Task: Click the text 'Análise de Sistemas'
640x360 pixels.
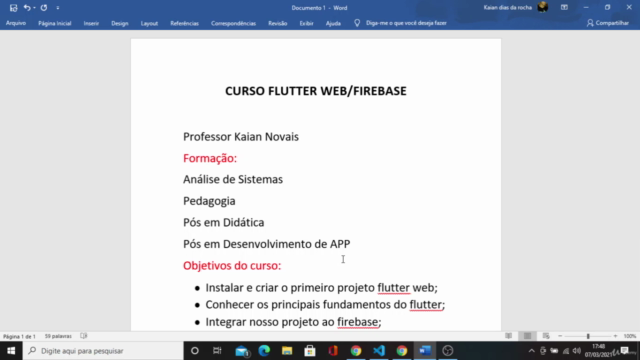Action: tap(233, 179)
